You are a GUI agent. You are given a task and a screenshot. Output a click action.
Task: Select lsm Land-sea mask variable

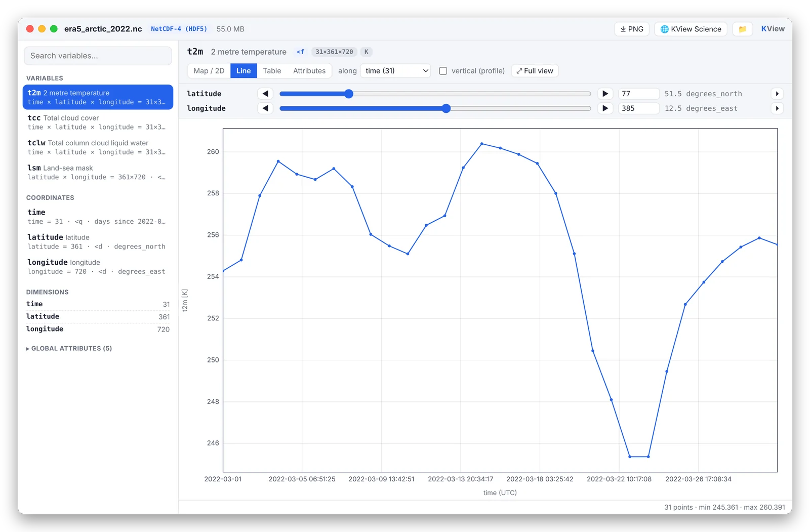98,172
